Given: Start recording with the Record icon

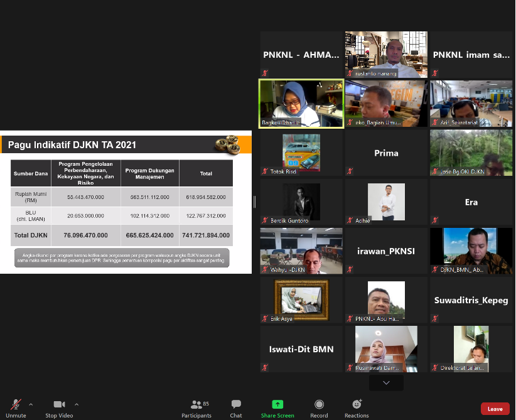Looking at the screenshot, I should 319,405.
